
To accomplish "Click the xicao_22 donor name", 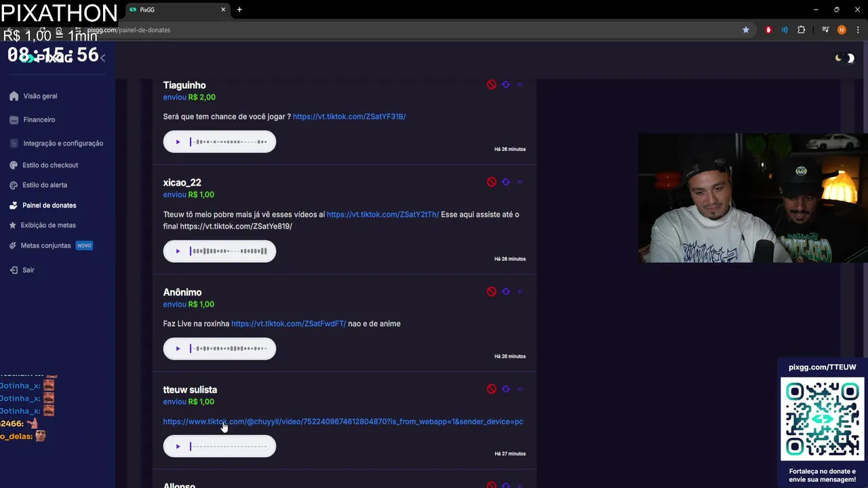I will click(182, 183).
